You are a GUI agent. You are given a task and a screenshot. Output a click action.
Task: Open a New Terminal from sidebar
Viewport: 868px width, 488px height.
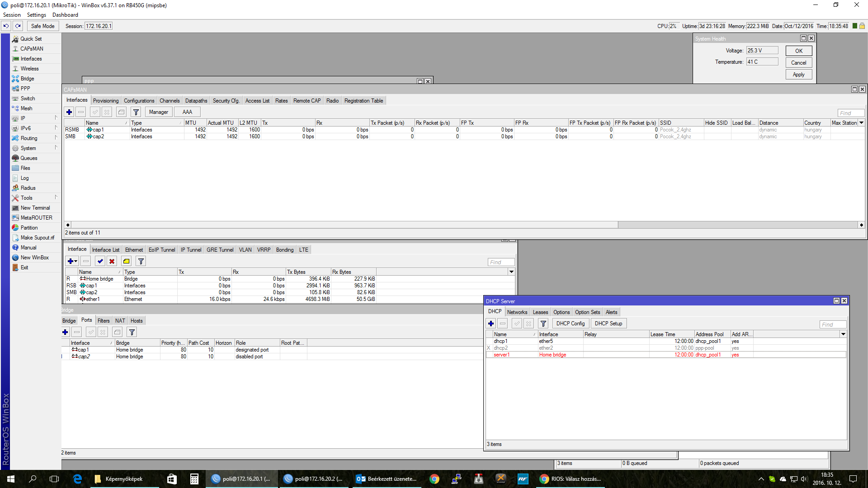pos(35,208)
